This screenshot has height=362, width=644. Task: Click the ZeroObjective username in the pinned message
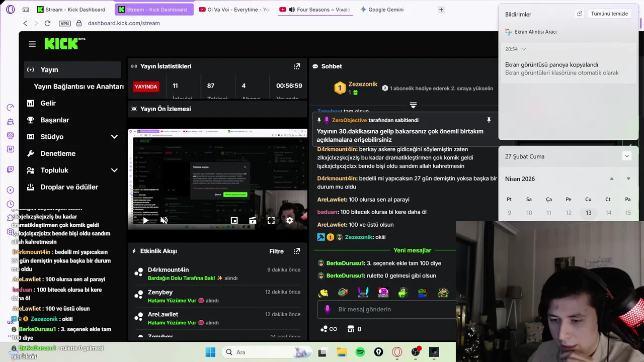[x=349, y=120]
